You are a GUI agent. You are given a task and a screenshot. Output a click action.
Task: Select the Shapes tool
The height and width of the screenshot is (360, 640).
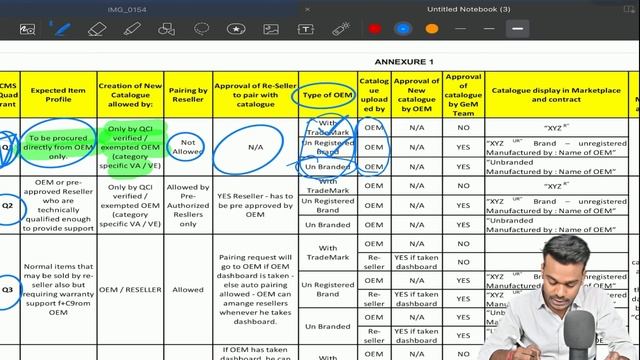(x=167, y=29)
